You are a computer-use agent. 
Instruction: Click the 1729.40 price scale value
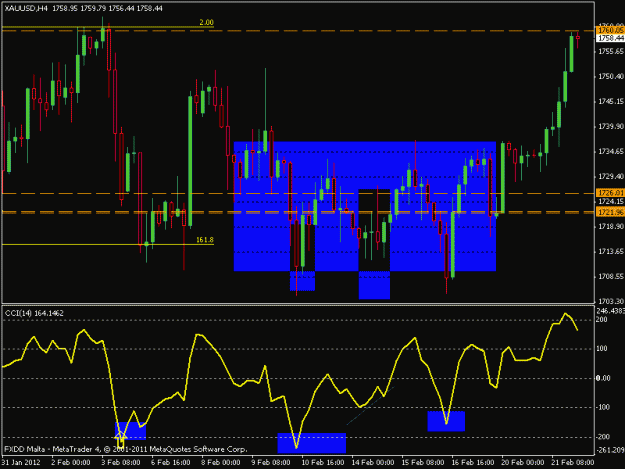pyautogui.click(x=611, y=176)
